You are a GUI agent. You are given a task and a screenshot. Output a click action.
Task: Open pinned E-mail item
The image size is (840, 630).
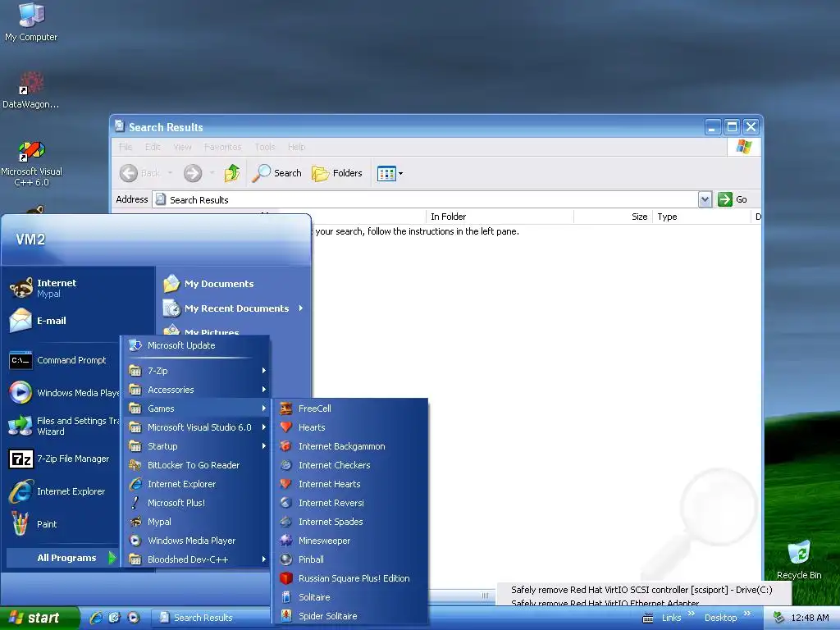tap(79, 321)
